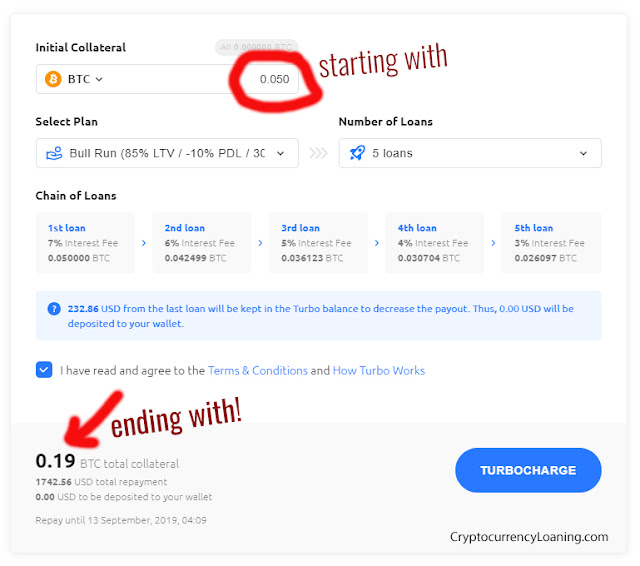Click the blue question mark info icon
The image size is (640, 566).
54,309
